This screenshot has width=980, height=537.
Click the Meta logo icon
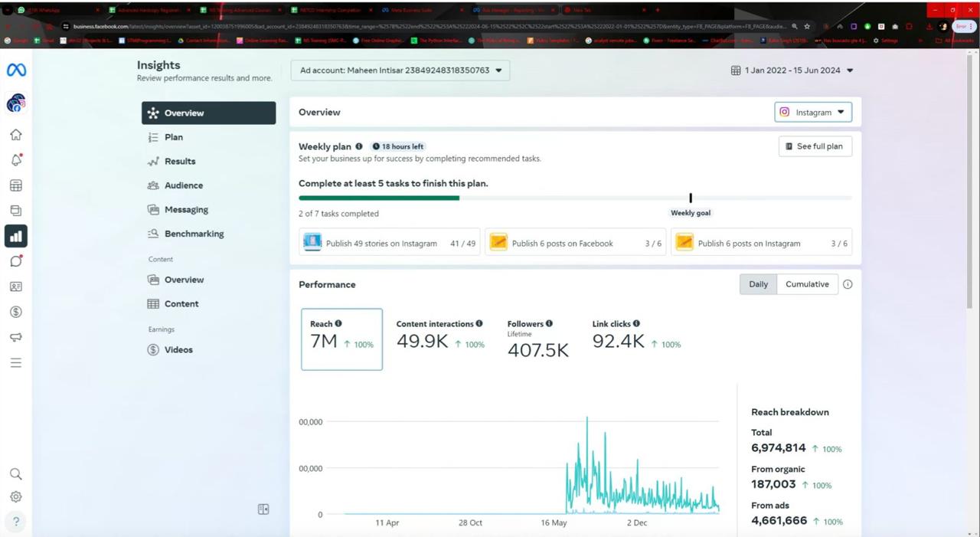click(16, 70)
